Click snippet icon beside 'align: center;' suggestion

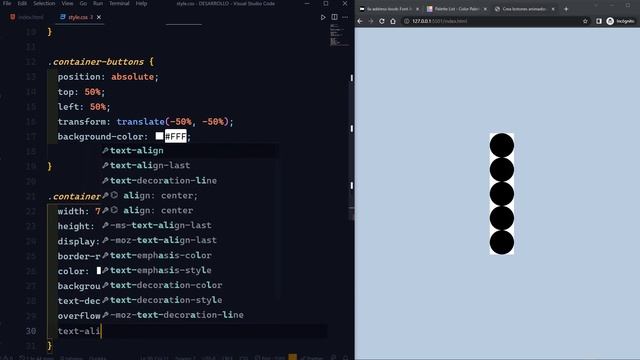[x=115, y=195]
